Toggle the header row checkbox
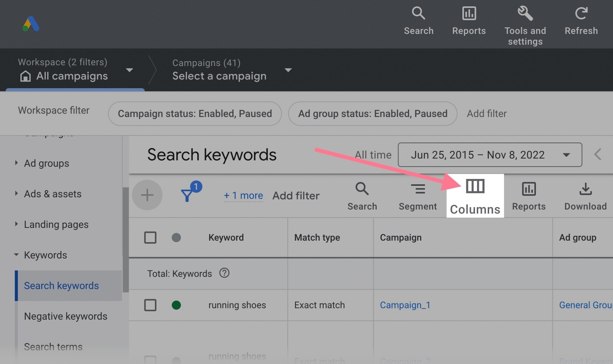This screenshot has height=364, width=613. pyautogui.click(x=151, y=238)
